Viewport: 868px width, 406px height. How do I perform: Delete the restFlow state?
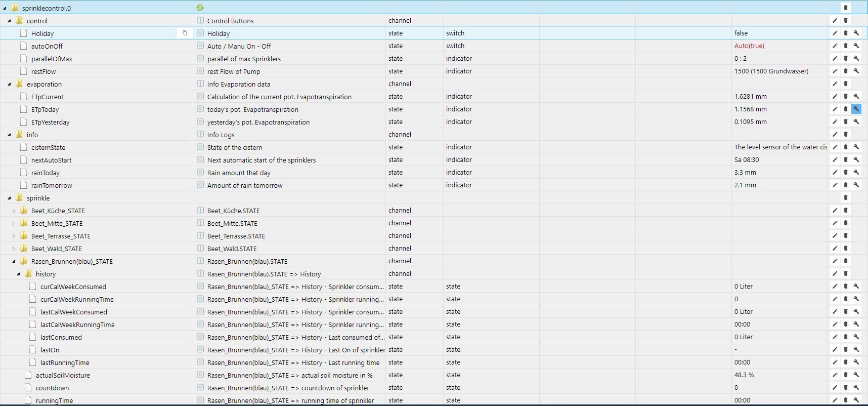(x=846, y=71)
